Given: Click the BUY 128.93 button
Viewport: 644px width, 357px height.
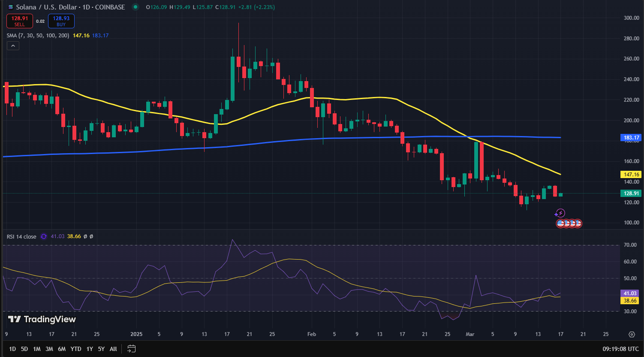Looking at the screenshot, I should pyautogui.click(x=61, y=21).
